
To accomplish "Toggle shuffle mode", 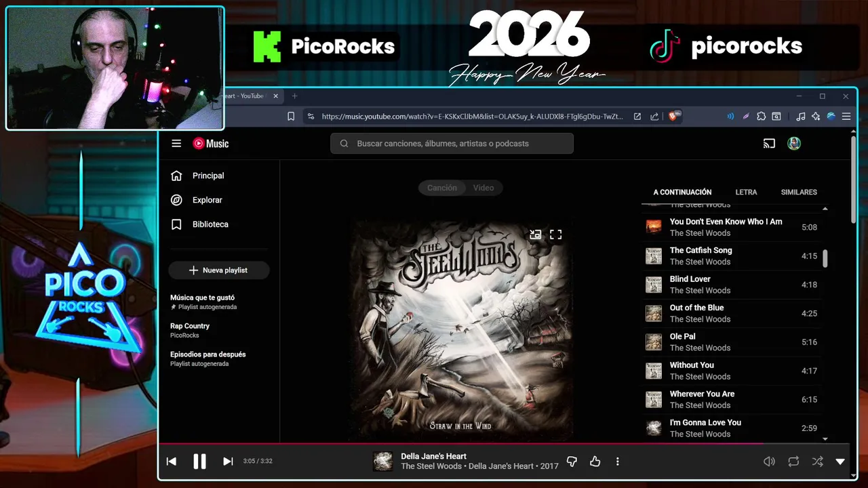I will pyautogui.click(x=817, y=462).
